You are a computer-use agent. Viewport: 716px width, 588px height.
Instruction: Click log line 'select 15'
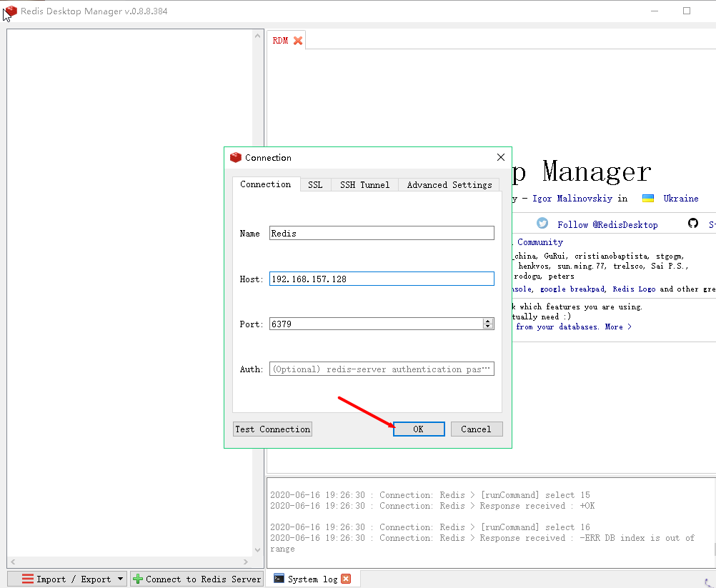[430, 495]
